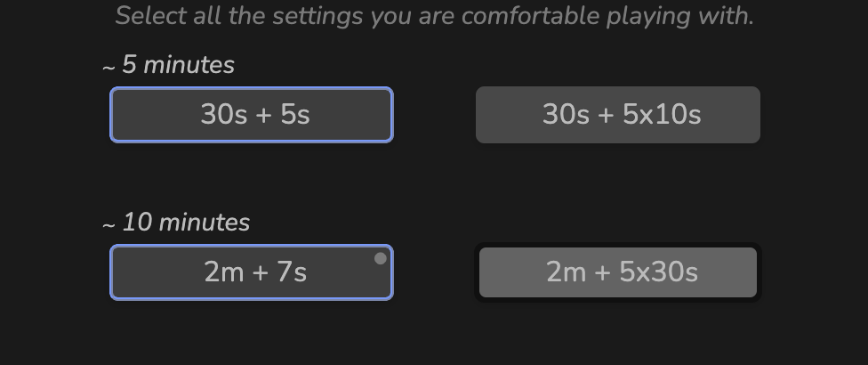Click the unselected option under ~ 5 minutes
The width and height of the screenshot is (868, 365).
618,115
